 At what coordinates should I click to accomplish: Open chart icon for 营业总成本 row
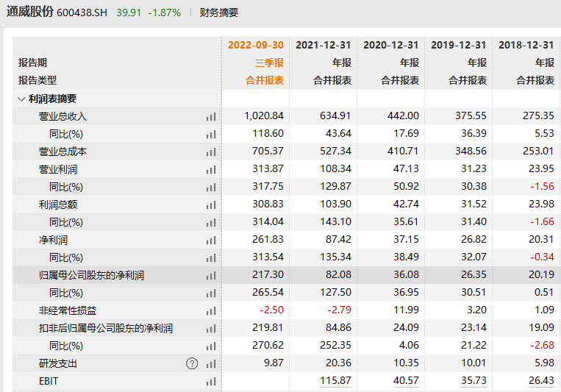tap(211, 152)
